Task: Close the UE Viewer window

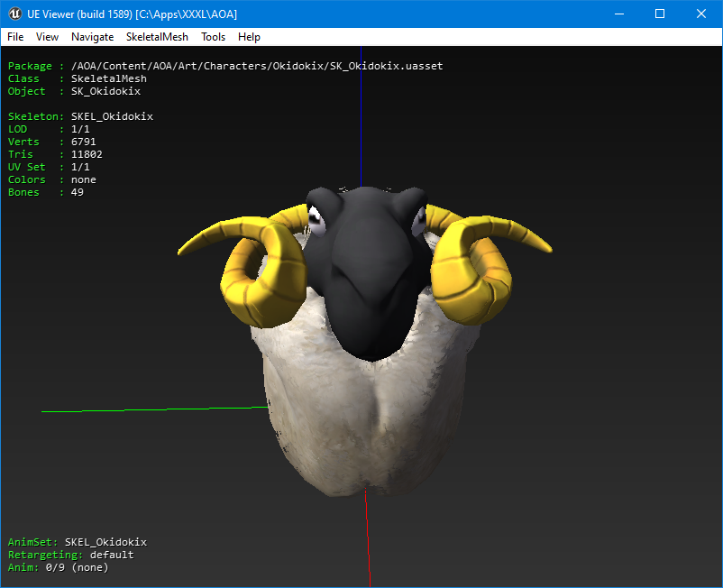Action: pos(700,14)
